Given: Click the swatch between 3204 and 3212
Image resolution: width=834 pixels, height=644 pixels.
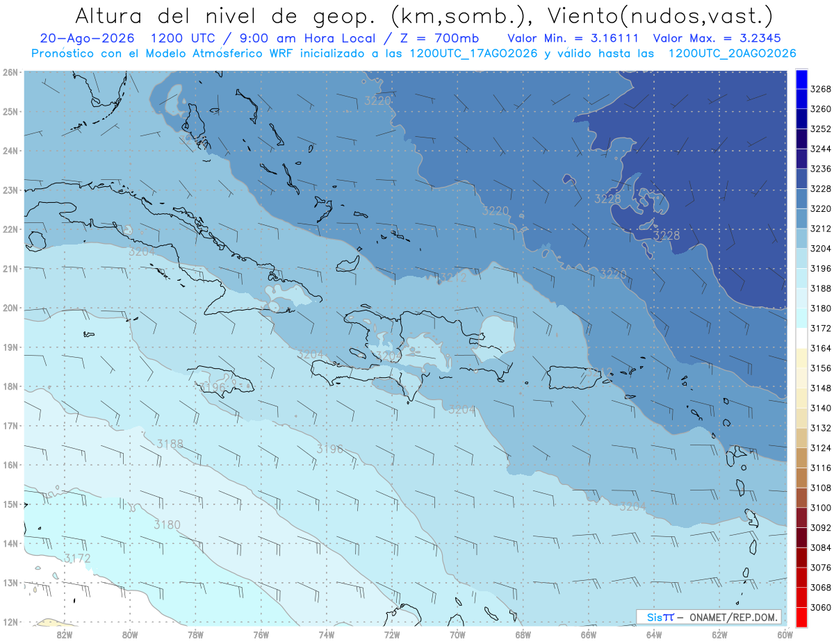Looking at the screenshot, I should tap(801, 238).
